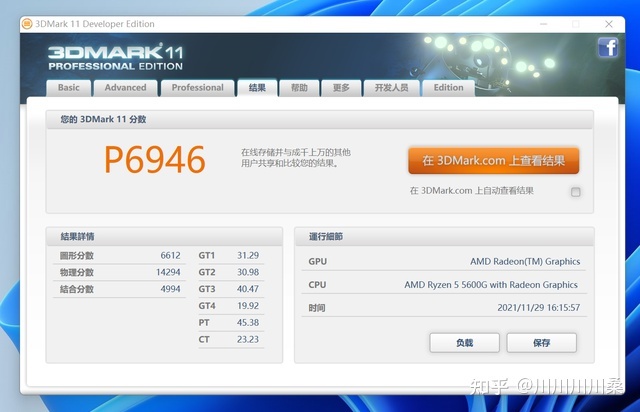Click the GT2 value 30.98
This screenshot has height=412, width=640.
tap(248, 272)
